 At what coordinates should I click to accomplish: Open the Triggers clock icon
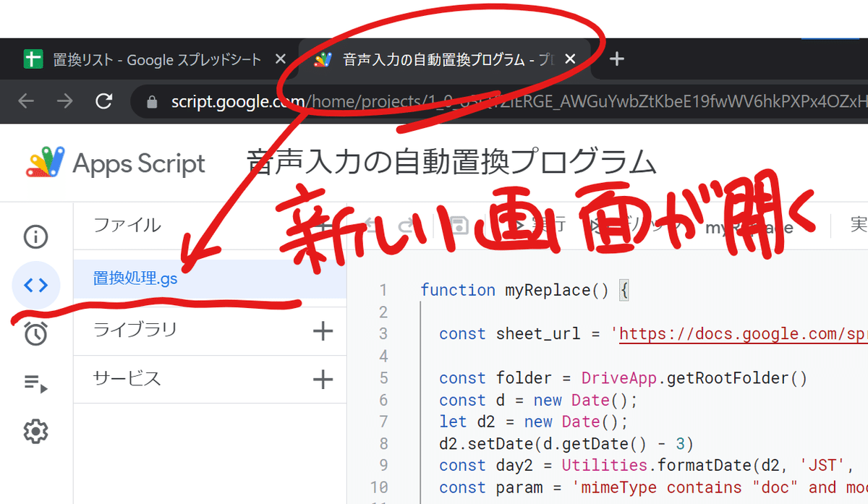coord(35,333)
